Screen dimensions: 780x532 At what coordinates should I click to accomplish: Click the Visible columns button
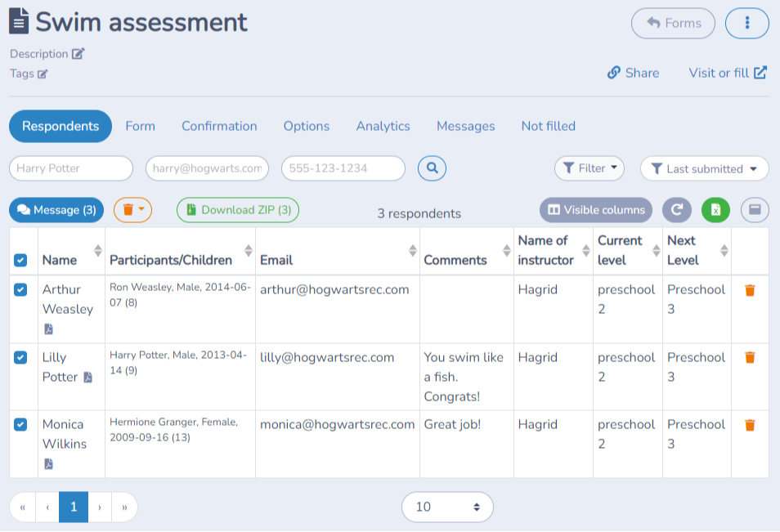(x=596, y=210)
